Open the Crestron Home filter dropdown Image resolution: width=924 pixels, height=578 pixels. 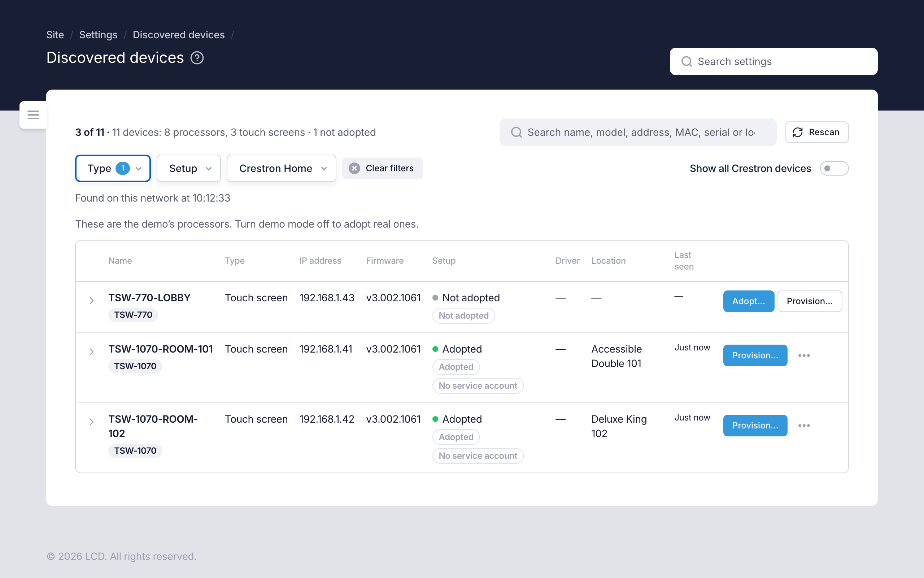click(x=282, y=168)
